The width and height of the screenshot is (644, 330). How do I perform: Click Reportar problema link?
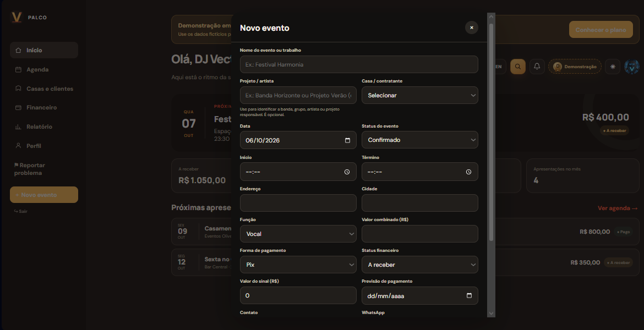30,169
